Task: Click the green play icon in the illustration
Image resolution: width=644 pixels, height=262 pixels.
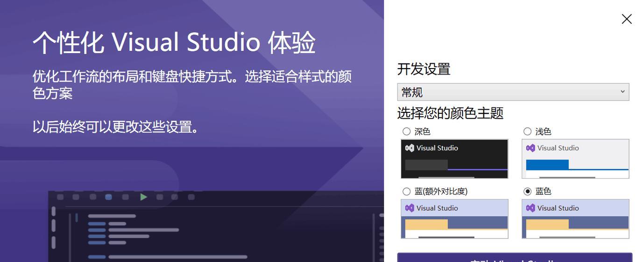Action: [143, 197]
